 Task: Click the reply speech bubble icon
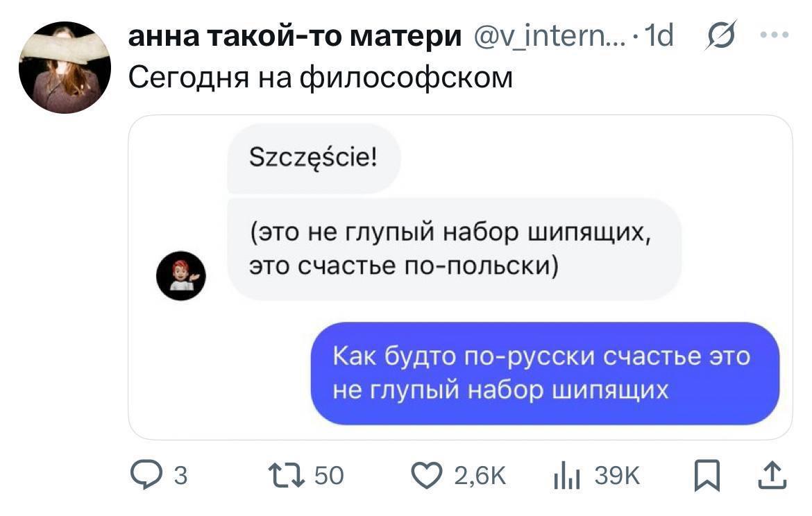145,476
